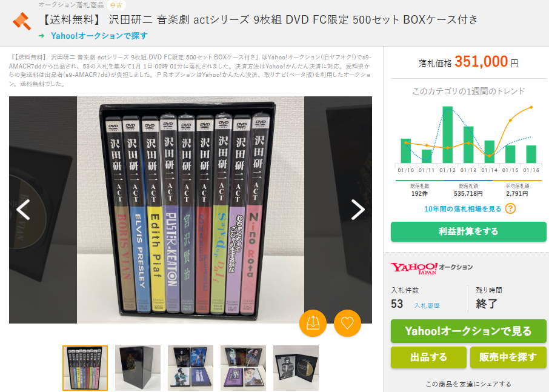
Task: Click the 利益計算をする button
Action: [x=468, y=231]
